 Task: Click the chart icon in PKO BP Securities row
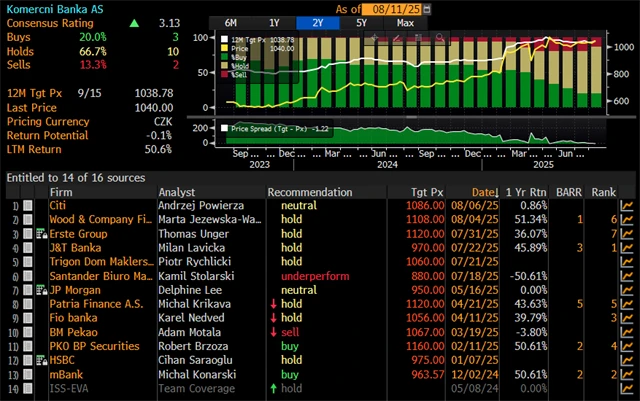point(627,344)
